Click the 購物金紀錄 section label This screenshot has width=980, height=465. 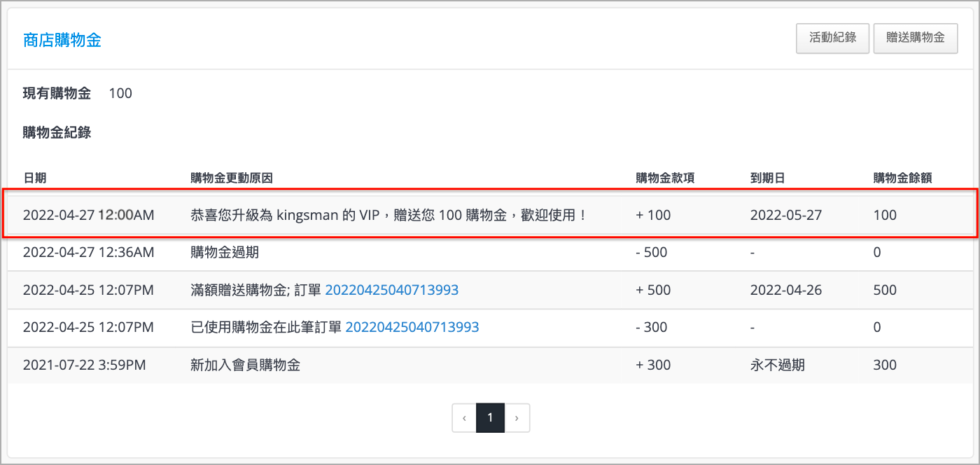click(57, 132)
